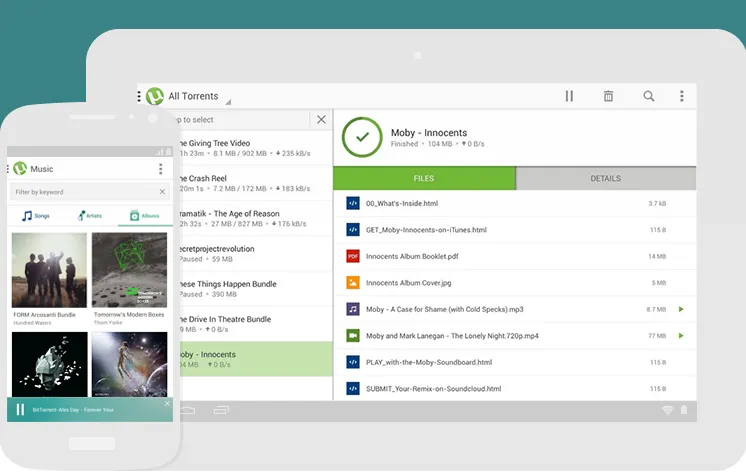Click the video icon of The Lonely Night mp4
The width and height of the screenshot is (746, 472).
(353, 335)
